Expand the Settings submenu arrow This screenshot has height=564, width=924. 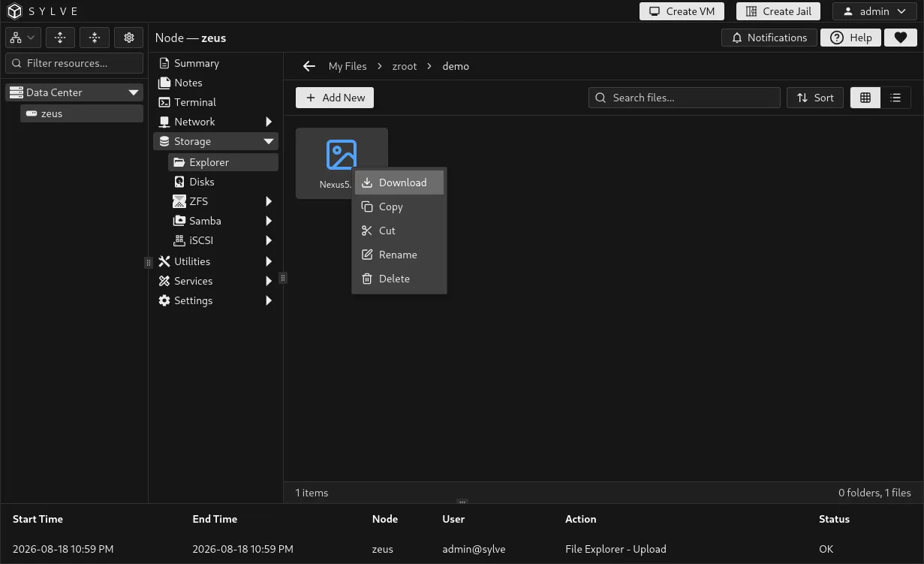269,300
